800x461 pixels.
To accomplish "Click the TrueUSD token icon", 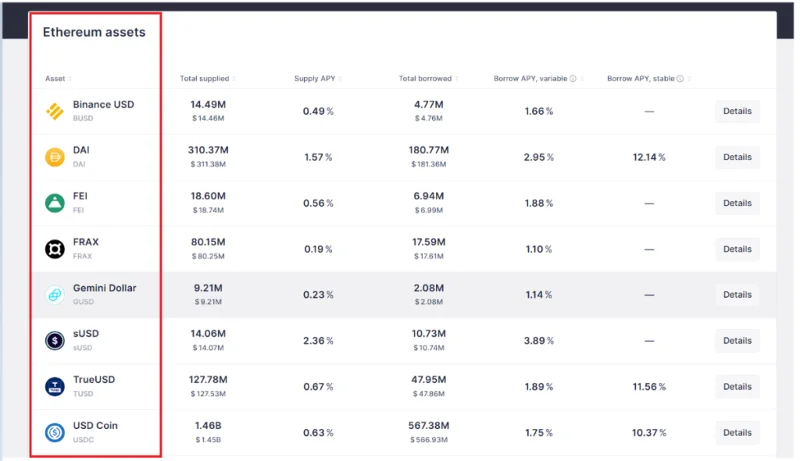I will (x=55, y=387).
